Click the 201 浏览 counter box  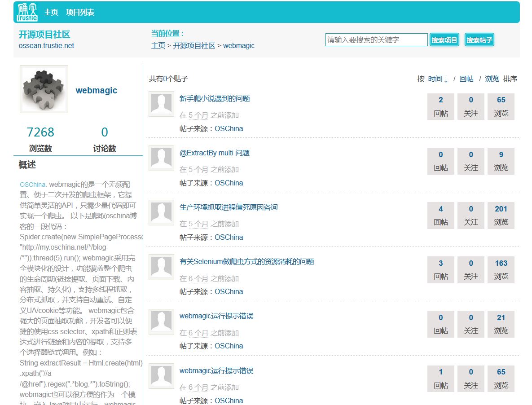click(501, 216)
